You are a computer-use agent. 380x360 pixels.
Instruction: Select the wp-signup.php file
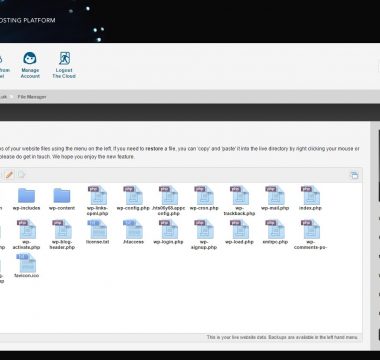[x=204, y=235]
